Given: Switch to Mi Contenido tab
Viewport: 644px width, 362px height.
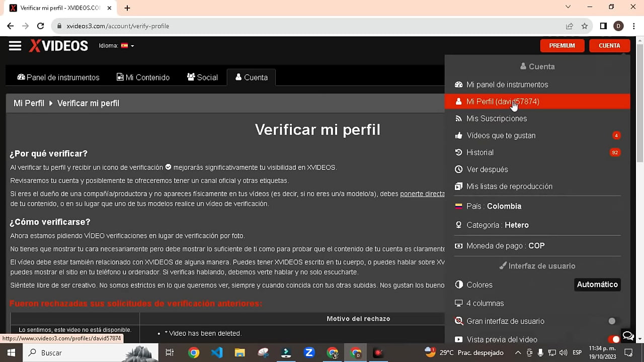Looking at the screenshot, I should [143, 77].
